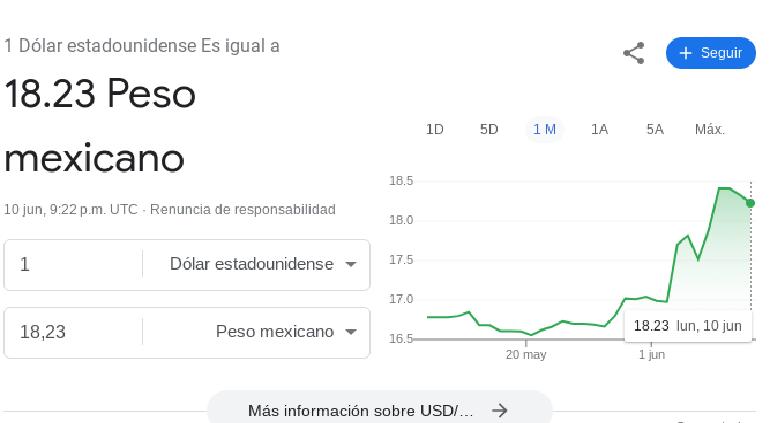Switch chart to 1A range
This screenshot has width=770, height=423.
tap(600, 129)
